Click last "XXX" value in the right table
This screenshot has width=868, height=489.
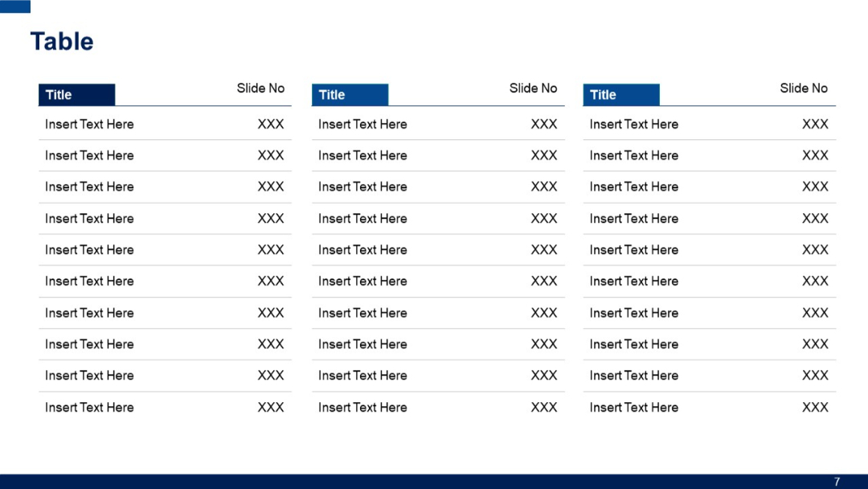coord(816,407)
